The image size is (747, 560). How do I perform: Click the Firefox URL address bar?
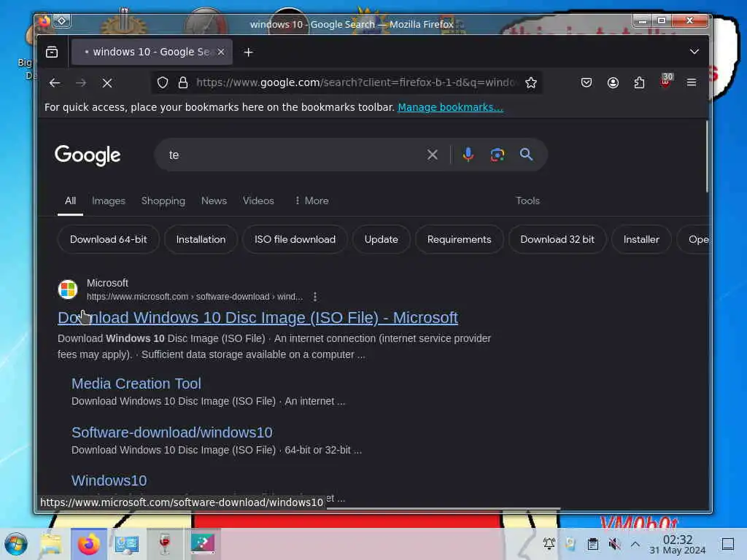click(355, 83)
